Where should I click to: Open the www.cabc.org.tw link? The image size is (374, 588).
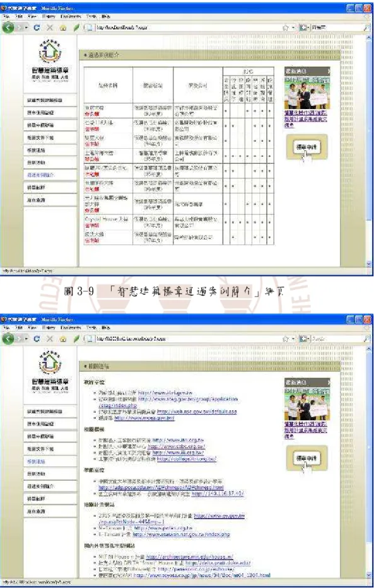tap(177, 447)
